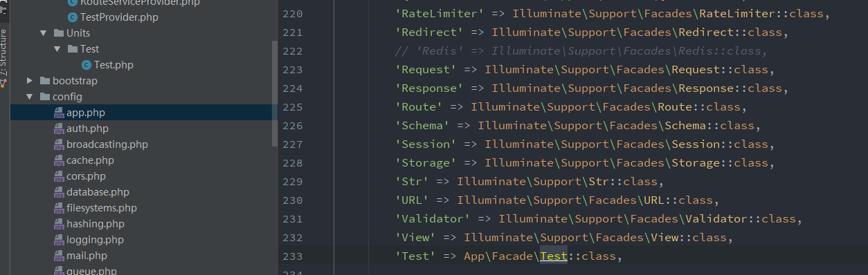
Task: Collapse the Units folder
Action: click(44, 33)
